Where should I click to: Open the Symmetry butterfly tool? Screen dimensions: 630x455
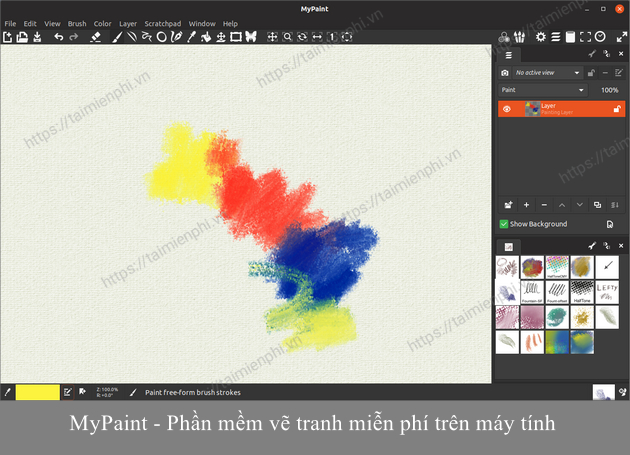tap(251, 37)
